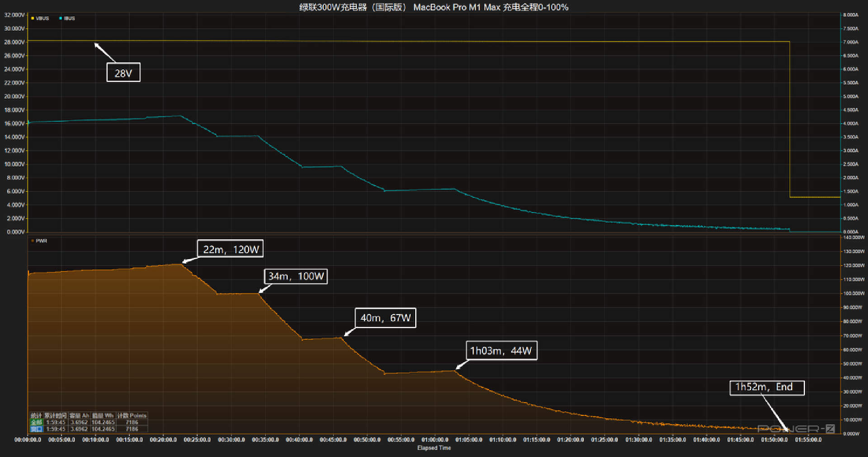868x457 pixels.
Task: Select the blue 窗口 row label in the statistics table
Action: coord(36,429)
